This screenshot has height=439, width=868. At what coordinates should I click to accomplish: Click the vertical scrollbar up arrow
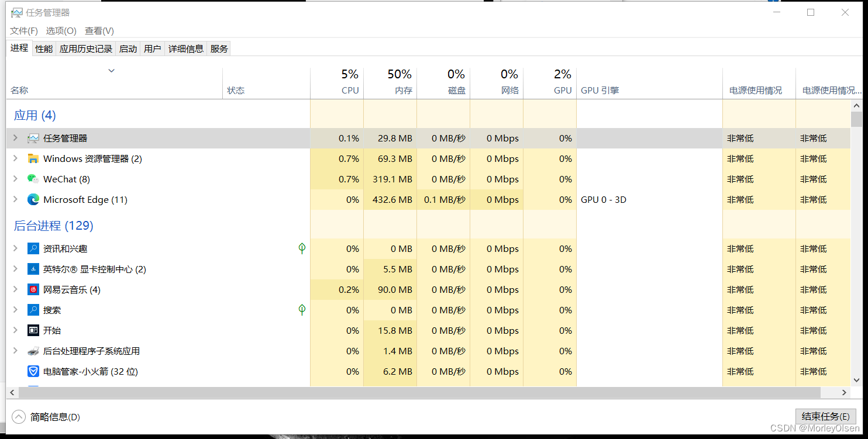[x=856, y=106]
